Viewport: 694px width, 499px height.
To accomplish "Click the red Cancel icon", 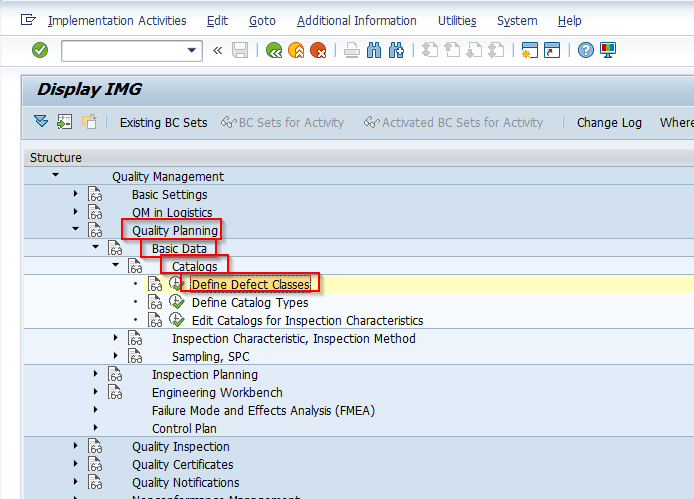I will coord(318,50).
